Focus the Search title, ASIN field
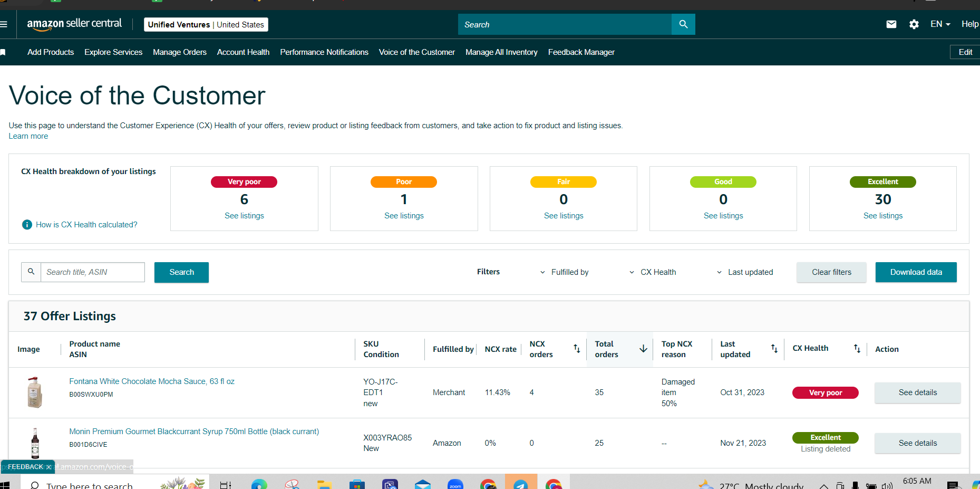This screenshot has width=980, height=489. pos(93,272)
